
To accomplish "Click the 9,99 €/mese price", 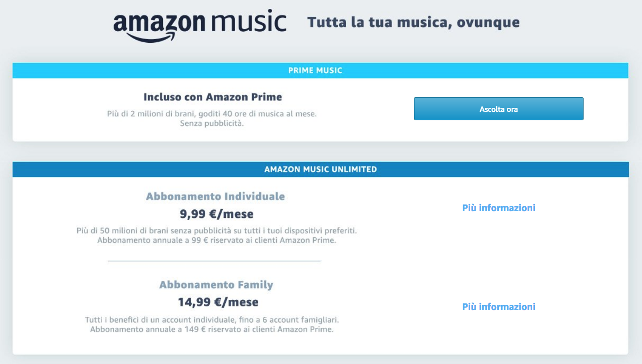I will (216, 214).
